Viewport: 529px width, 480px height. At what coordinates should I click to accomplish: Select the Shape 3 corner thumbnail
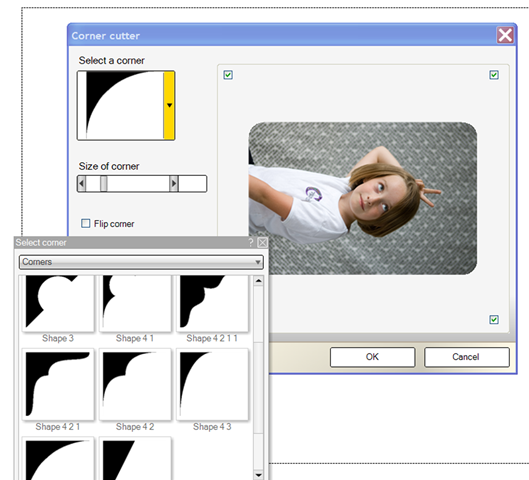pos(58,303)
